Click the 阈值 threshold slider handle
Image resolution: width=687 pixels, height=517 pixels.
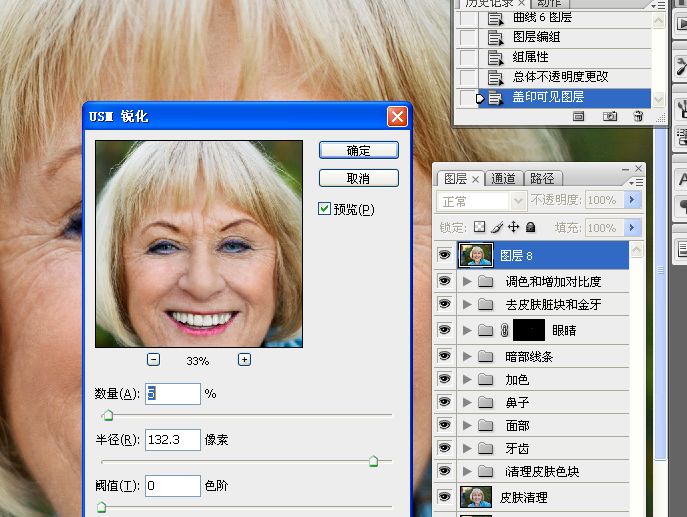pyautogui.click(x=102, y=507)
